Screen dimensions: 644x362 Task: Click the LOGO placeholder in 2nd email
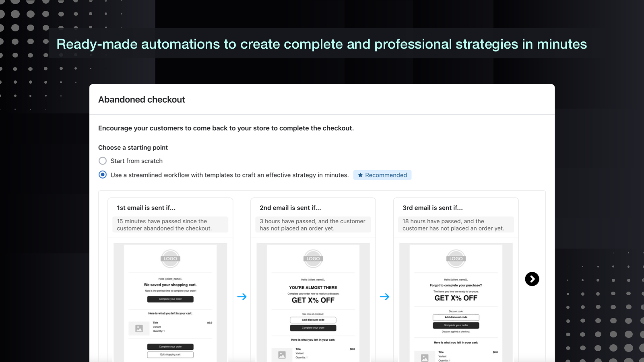(313, 259)
